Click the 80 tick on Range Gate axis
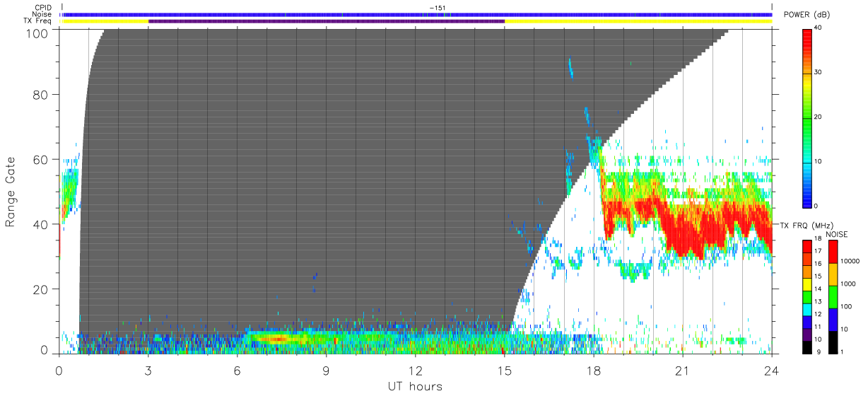 [42, 94]
